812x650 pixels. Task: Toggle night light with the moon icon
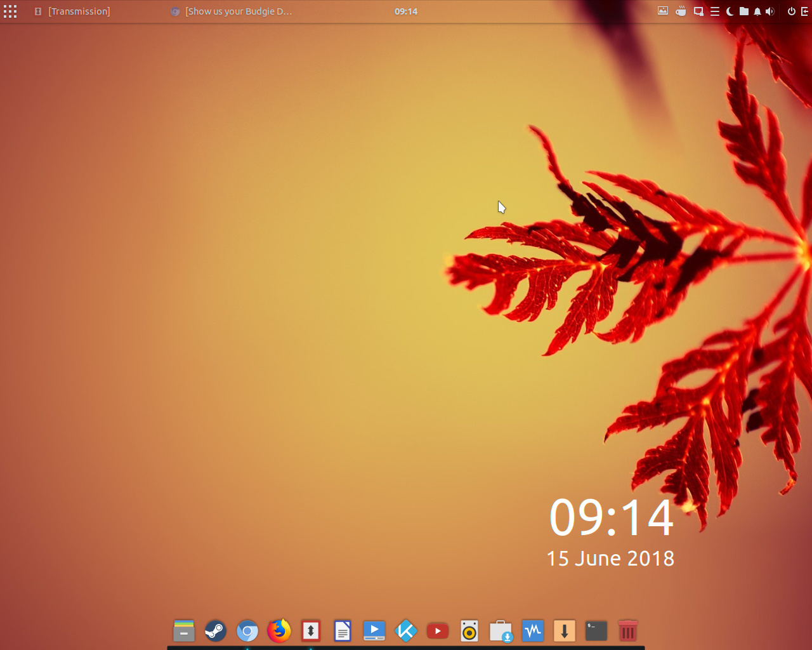point(730,11)
